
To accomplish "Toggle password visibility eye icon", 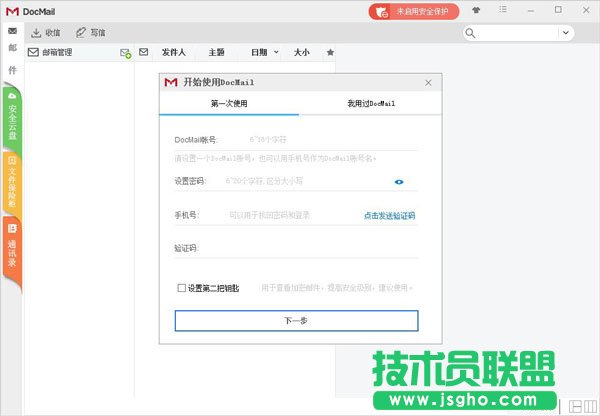I will (398, 181).
